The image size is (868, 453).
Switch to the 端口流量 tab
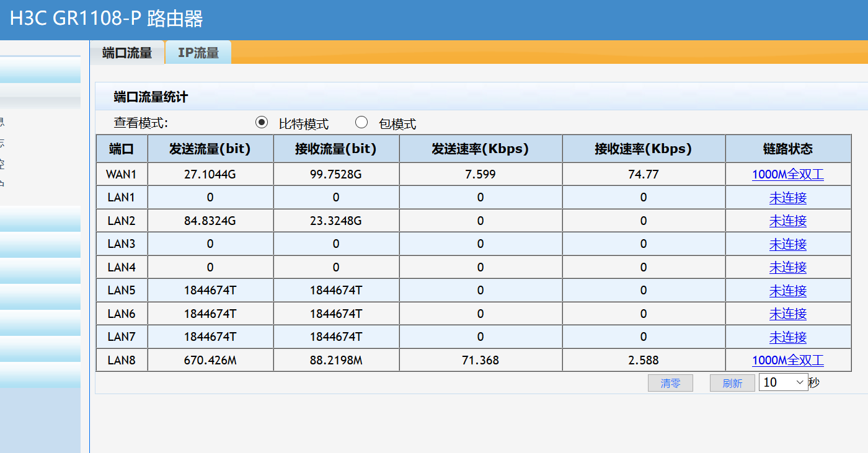tap(127, 53)
